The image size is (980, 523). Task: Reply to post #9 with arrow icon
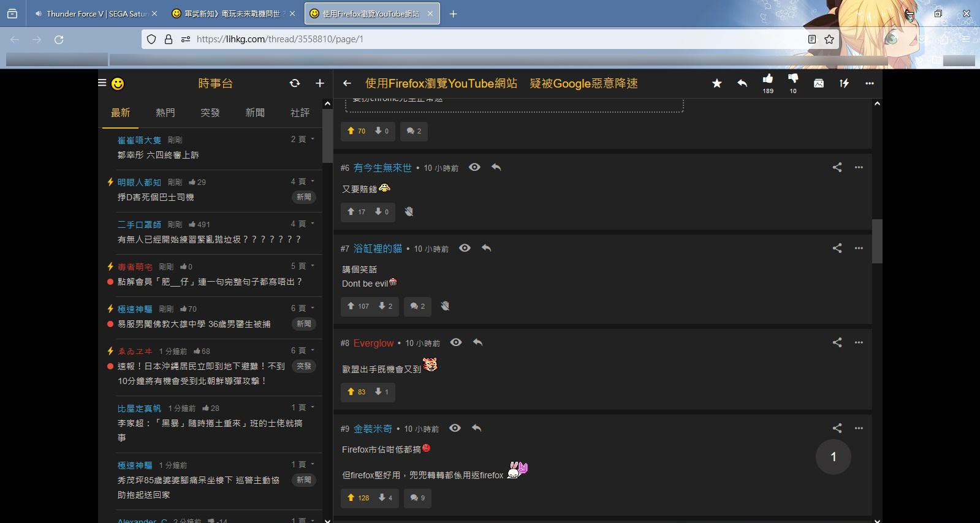[x=477, y=428]
